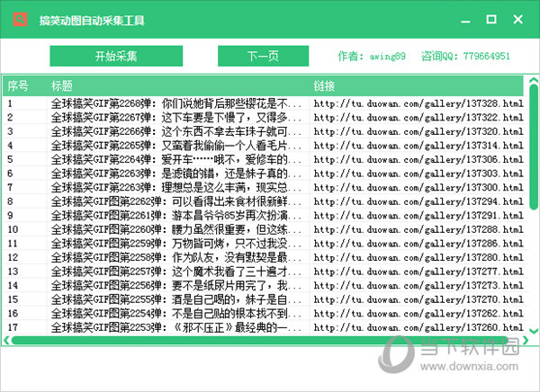Screen dimensions: 540x392
Task: Click QQ number 779664951
Action: (486, 56)
